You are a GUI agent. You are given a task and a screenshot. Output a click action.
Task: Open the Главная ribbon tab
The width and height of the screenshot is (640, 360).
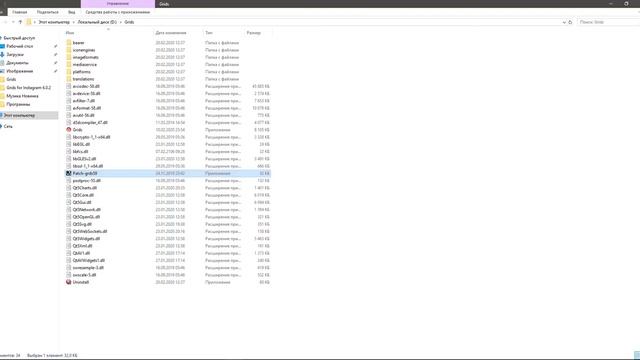coord(20,12)
